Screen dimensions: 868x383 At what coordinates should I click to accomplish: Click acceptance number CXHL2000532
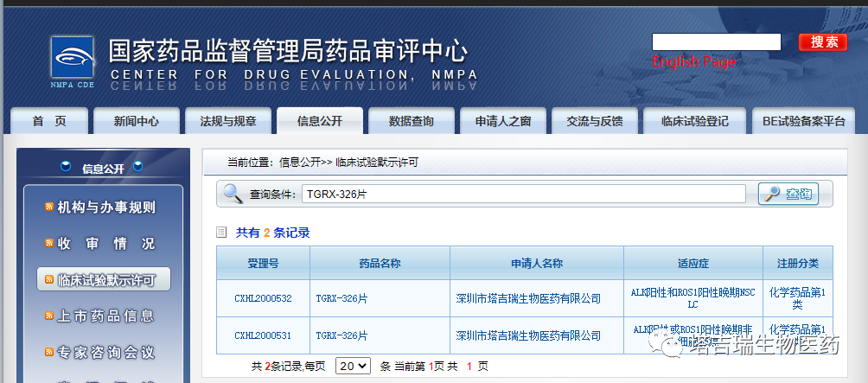263,299
